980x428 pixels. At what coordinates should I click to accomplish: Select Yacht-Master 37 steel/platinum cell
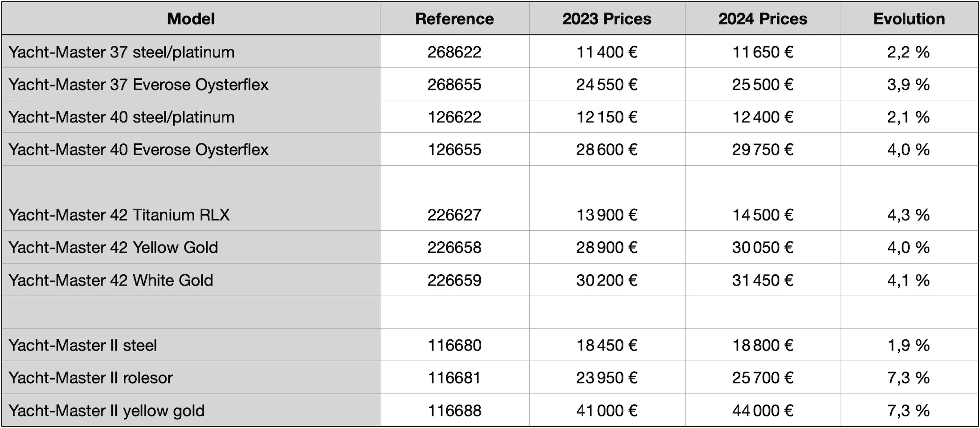[122, 52]
